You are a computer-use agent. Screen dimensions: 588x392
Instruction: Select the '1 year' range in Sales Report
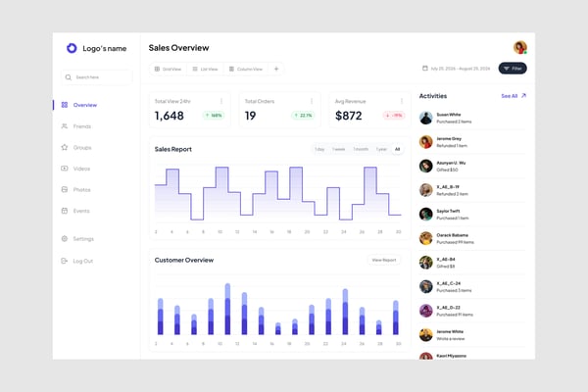click(x=381, y=149)
